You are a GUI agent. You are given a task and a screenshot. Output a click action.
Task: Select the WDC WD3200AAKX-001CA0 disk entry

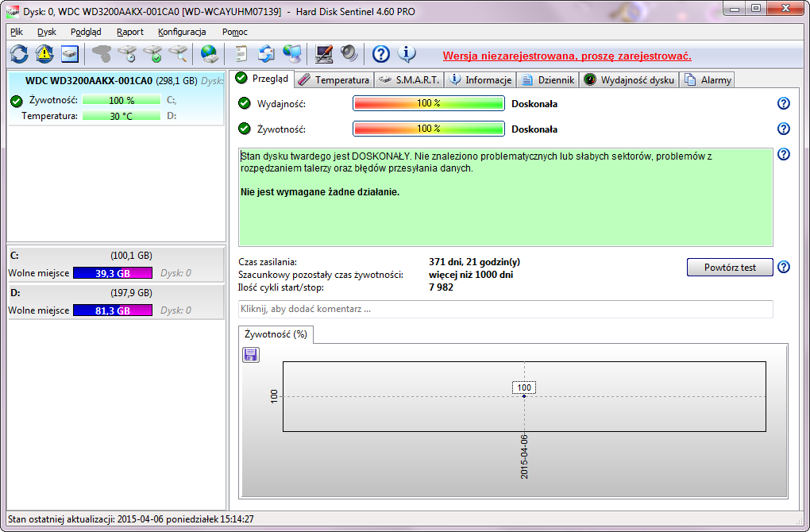(116, 98)
